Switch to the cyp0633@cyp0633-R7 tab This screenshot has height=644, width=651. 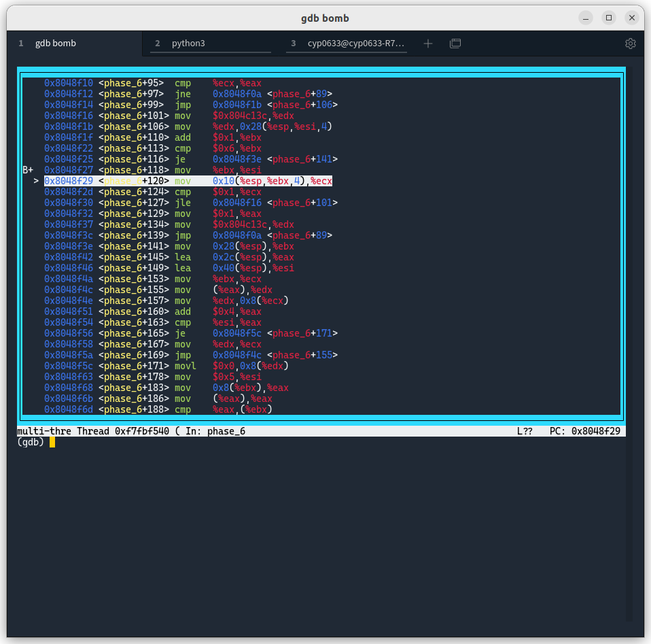click(347, 44)
